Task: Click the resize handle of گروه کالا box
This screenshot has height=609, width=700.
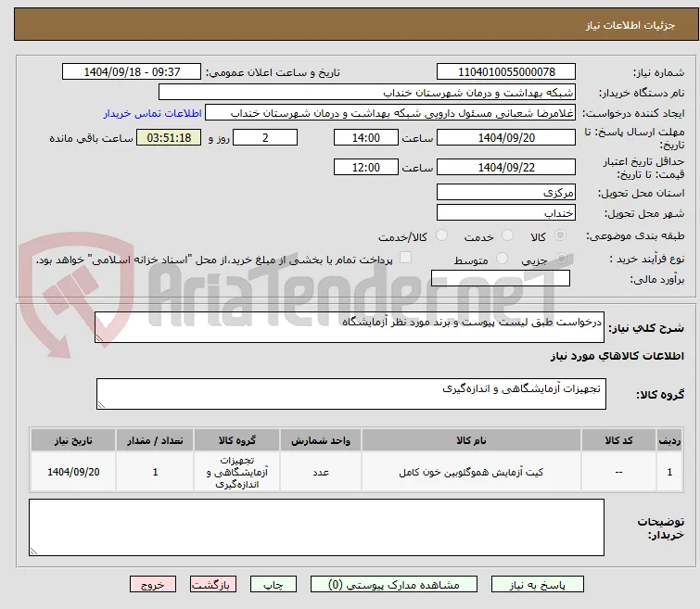Action: tap(101, 404)
